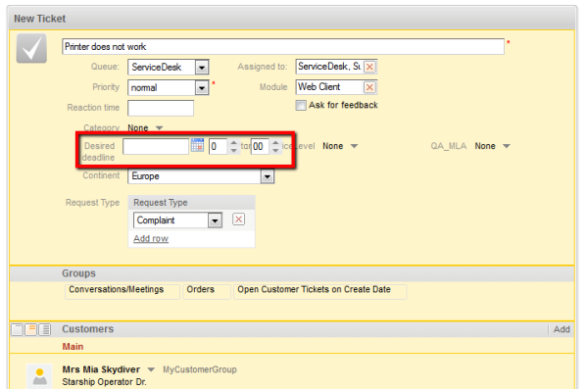This screenshot has width=588, height=389.
Task: Click Add in the Customers header
Action: [562, 329]
